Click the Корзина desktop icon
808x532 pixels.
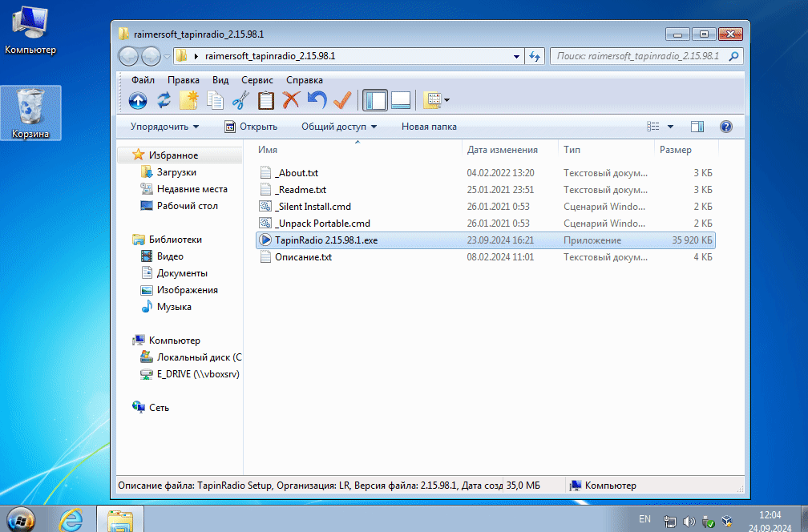pos(30,113)
